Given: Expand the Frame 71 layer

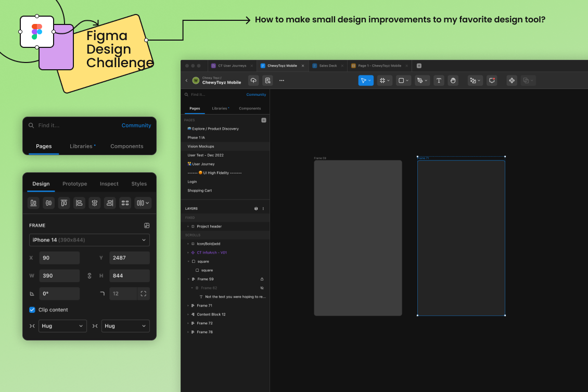Looking at the screenshot, I should 188,306.
